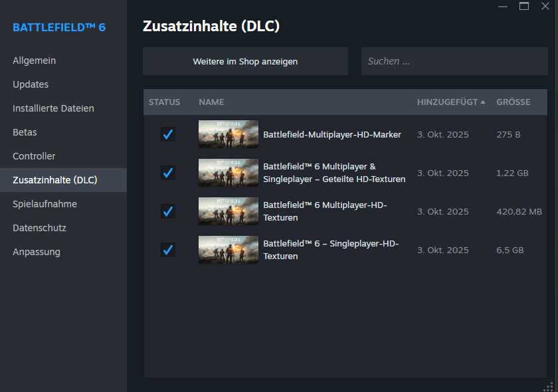The height and width of the screenshot is (392, 558).
Task: Disable the Multiplayer-HD-Texturen DLC checkbox
Action: tap(168, 211)
